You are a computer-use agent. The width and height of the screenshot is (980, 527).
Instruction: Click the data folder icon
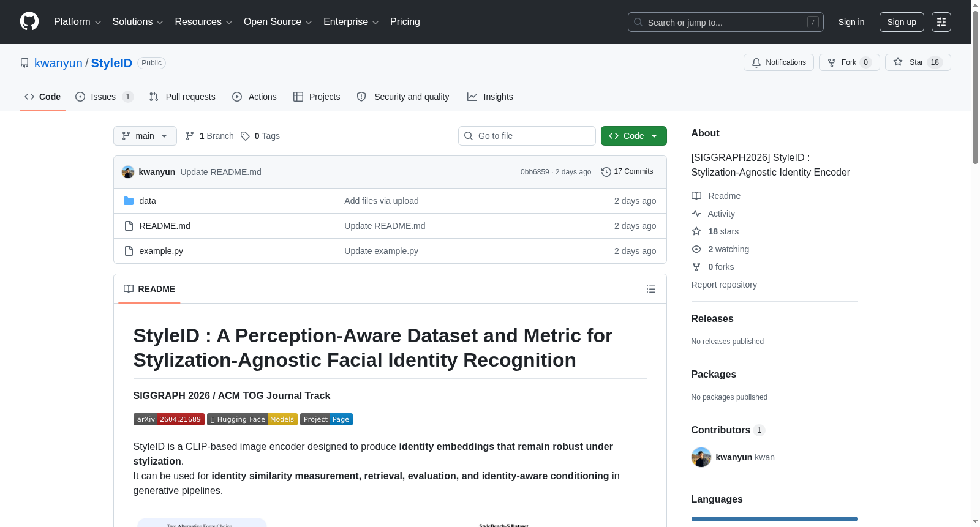coord(129,201)
